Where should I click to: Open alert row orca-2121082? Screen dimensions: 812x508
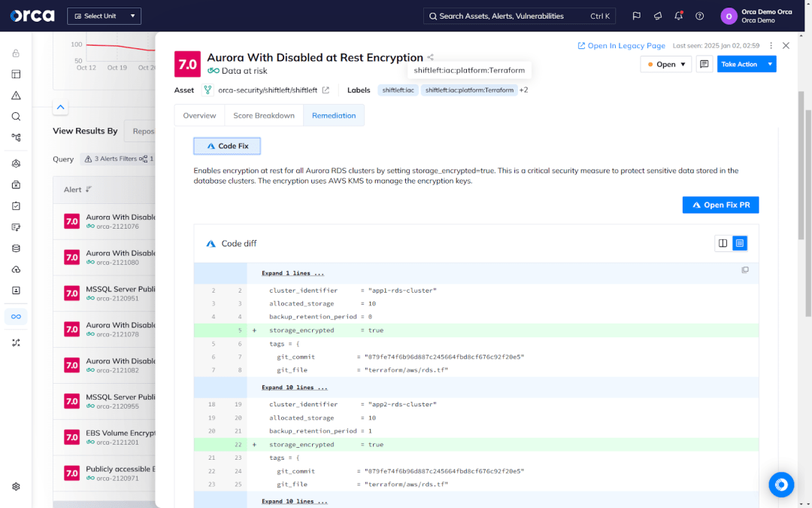[104, 366]
